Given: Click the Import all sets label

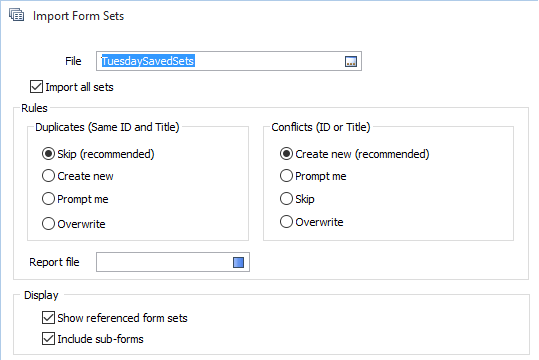Looking at the screenshot, I should (x=79, y=87).
